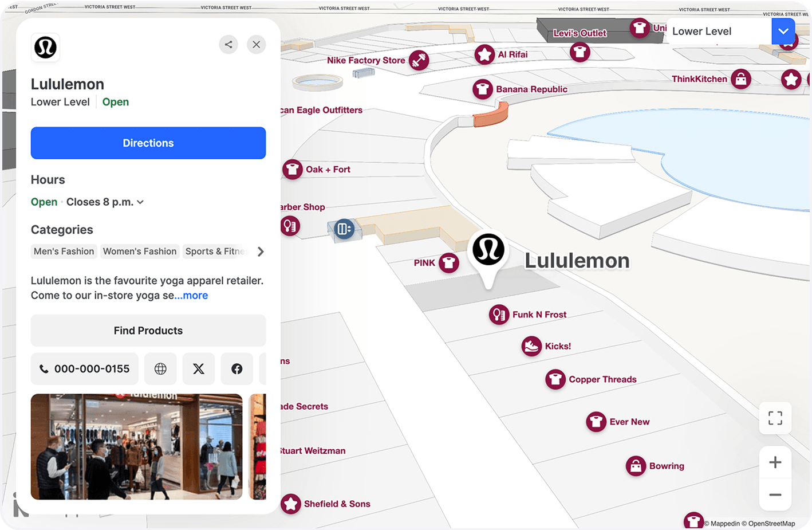Open Find Products

pos(148,331)
